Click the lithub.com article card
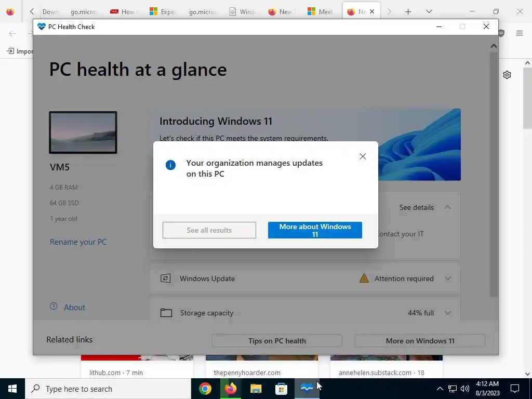The height and width of the screenshot is (399, 532). pos(137,366)
